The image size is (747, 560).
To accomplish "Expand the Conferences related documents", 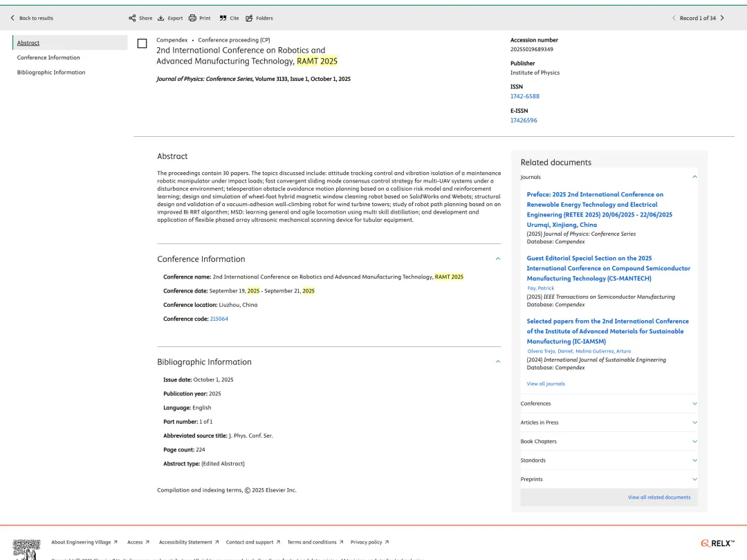I will [694, 404].
